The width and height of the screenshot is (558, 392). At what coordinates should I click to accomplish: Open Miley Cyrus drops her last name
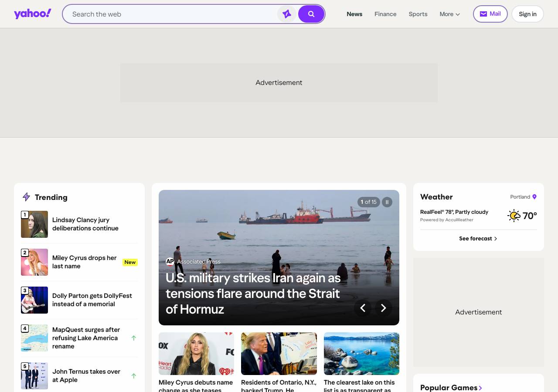[x=85, y=262]
